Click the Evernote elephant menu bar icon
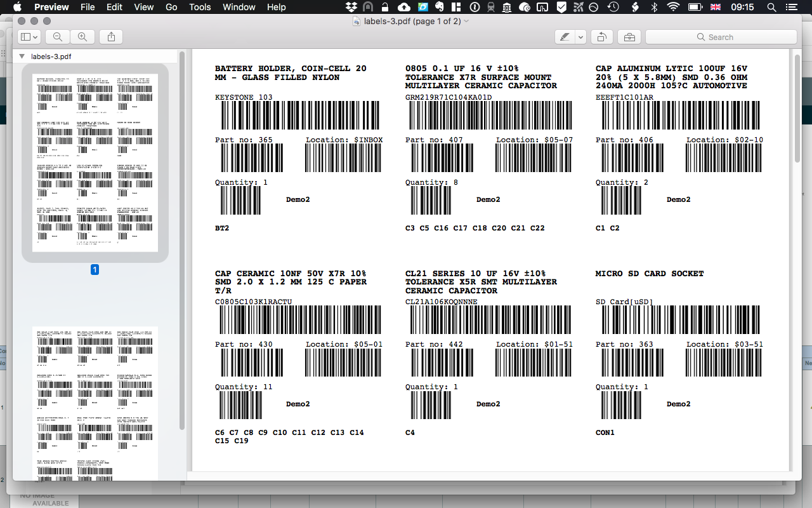This screenshot has width=812, height=508. click(439, 7)
